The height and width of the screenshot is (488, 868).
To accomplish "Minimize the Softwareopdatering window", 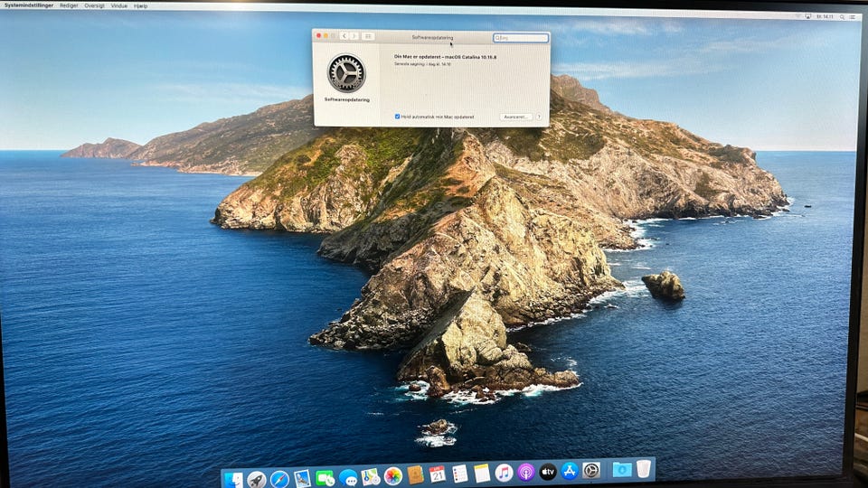I will click(326, 35).
